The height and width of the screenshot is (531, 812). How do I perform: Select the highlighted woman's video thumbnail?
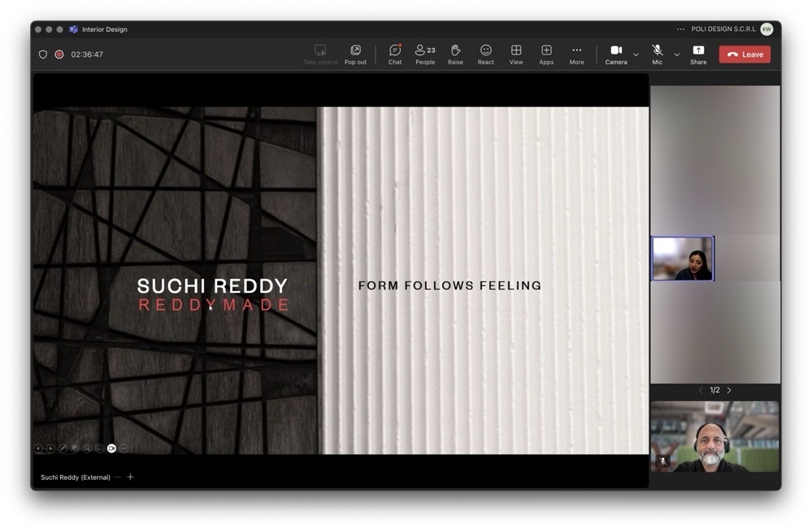(683, 259)
